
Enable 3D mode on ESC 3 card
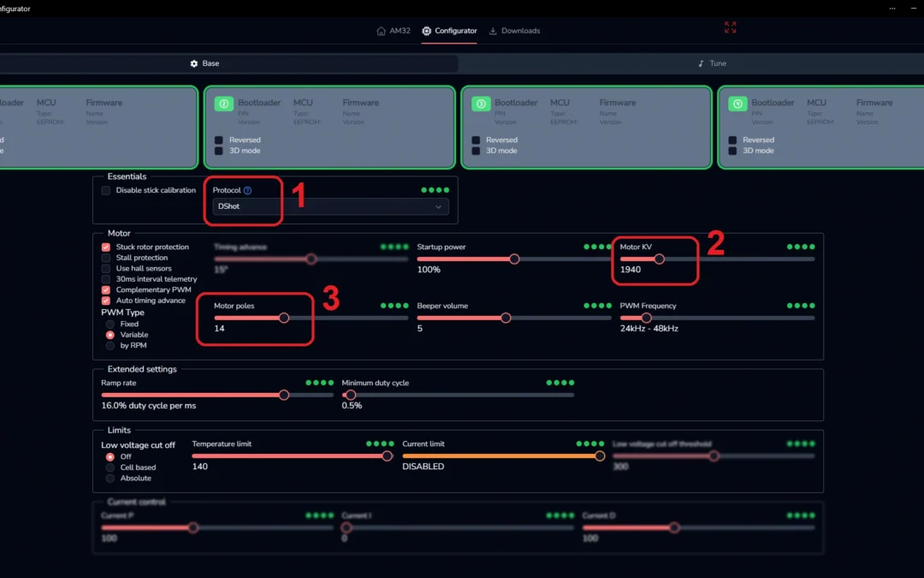point(476,151)
